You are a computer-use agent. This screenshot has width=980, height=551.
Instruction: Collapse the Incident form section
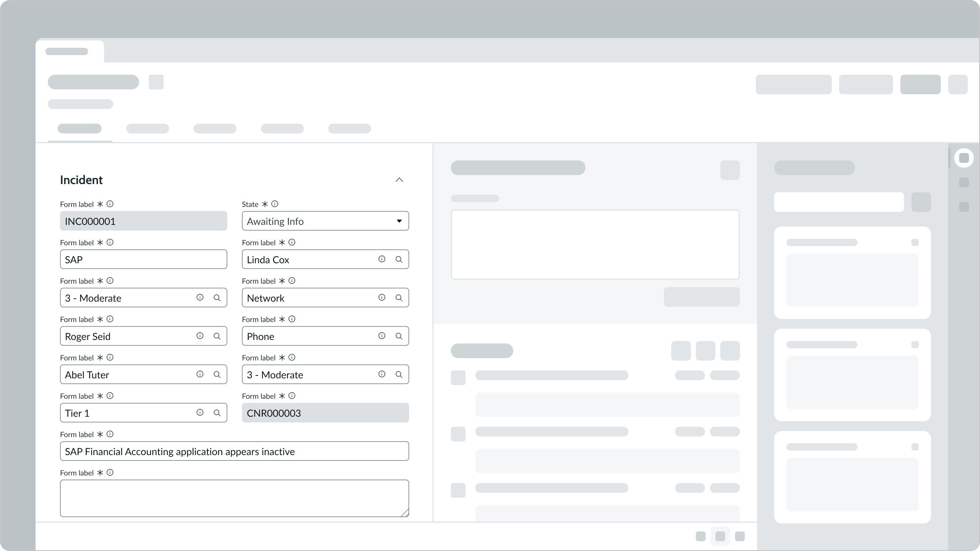click(x=399, y=180)
